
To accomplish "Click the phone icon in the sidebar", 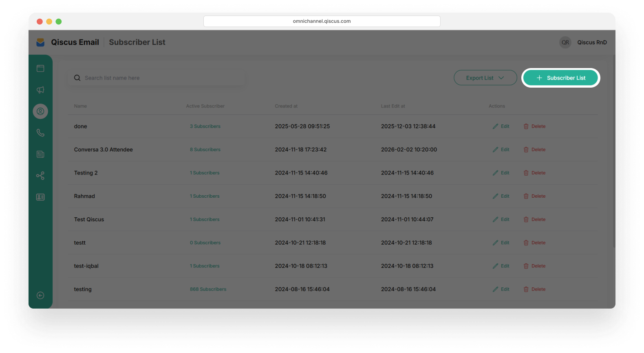I will click(40, 133).
